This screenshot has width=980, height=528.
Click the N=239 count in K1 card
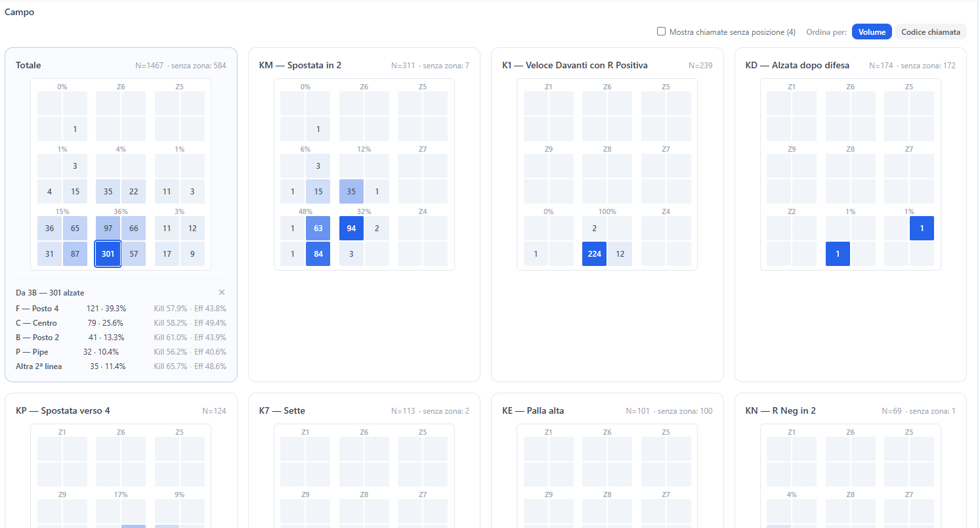(700, 66)
